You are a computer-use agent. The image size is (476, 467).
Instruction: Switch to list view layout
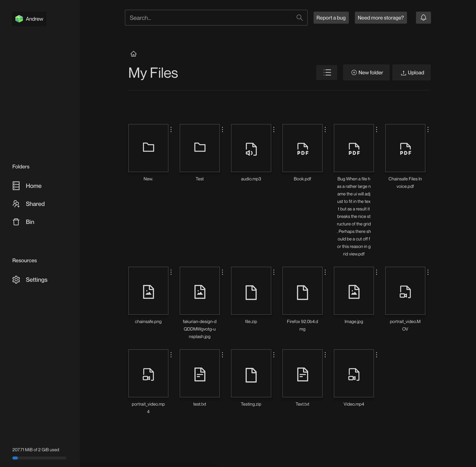327,72
